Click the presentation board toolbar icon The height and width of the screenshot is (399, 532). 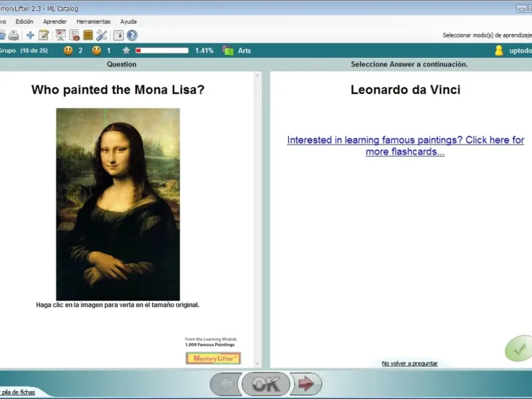(61, 35)
